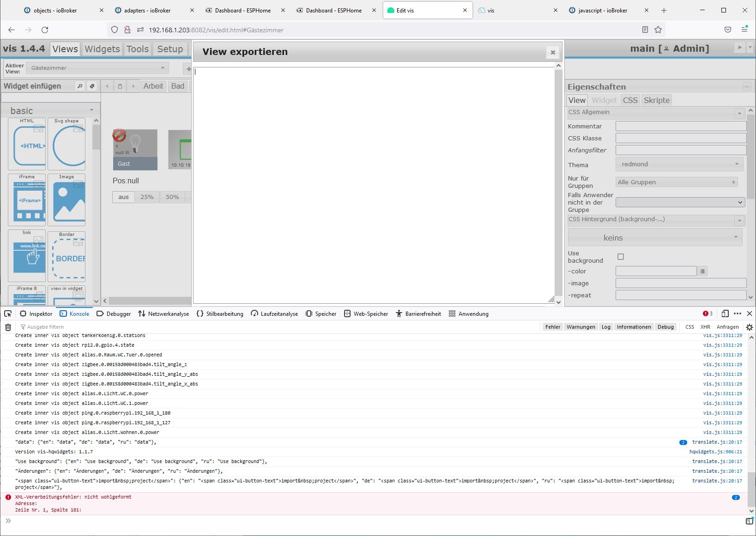Select the 25% scaling option

click(x=147, y=197)
